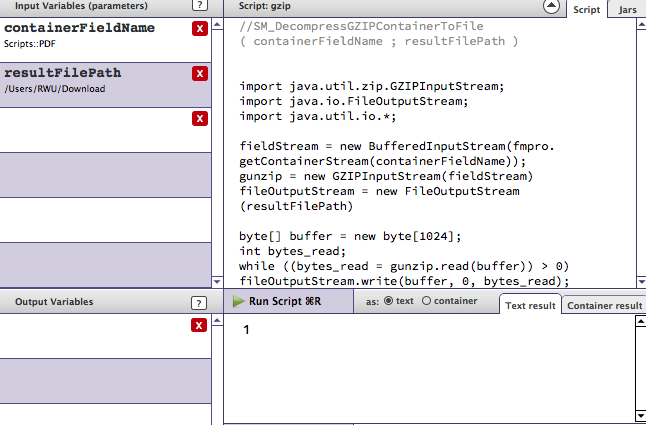Click the 'byte[] buffer = new byte[1024];' line

click(x=350, y=236)
